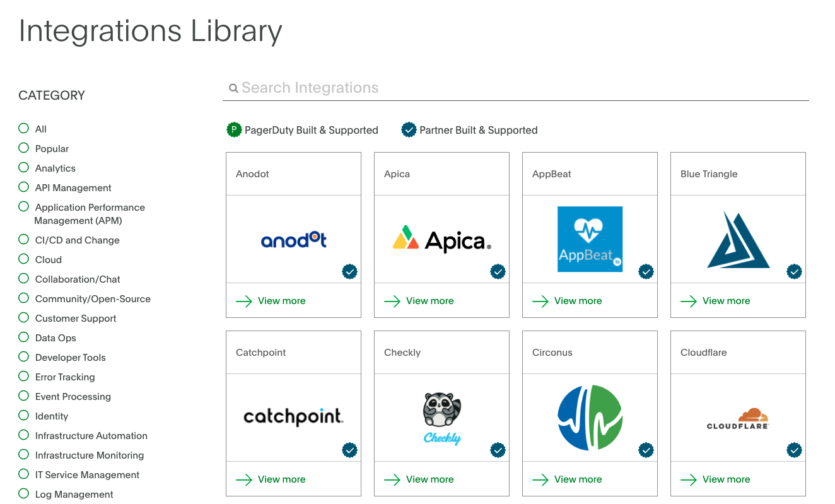The image size is (835, 504).
Task: Click the Search Integrations input field
Action: 441,88
